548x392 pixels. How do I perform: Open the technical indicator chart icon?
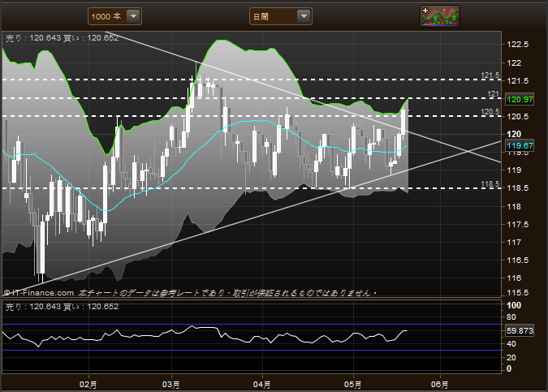[440, 16]
